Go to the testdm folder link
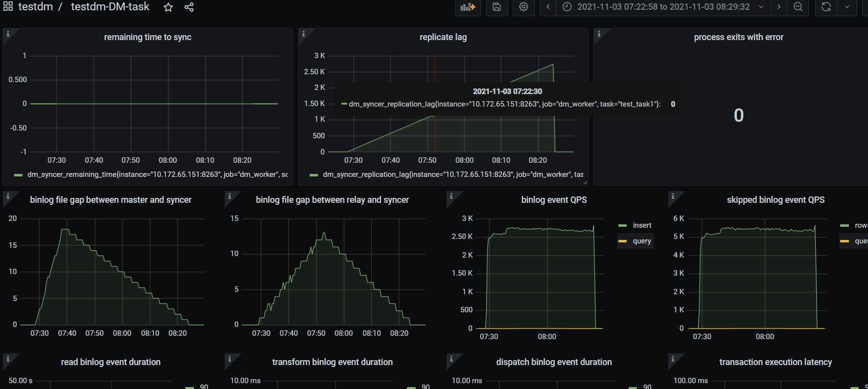Screen dimensions: 868x389 (x=35, y=7)
